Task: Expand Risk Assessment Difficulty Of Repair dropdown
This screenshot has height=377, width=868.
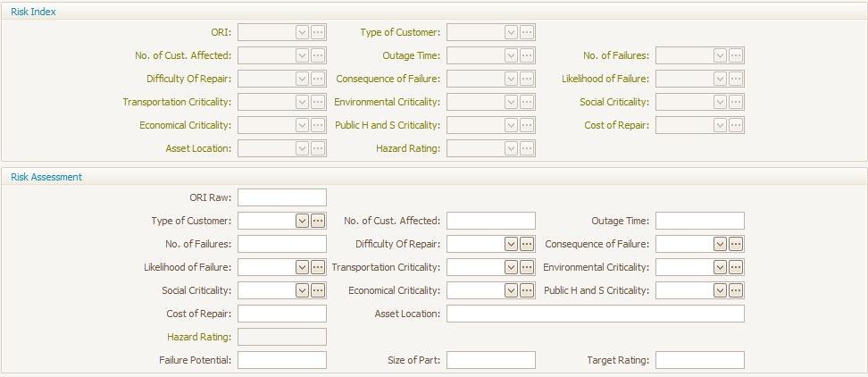Action: (x=511, y=244)
